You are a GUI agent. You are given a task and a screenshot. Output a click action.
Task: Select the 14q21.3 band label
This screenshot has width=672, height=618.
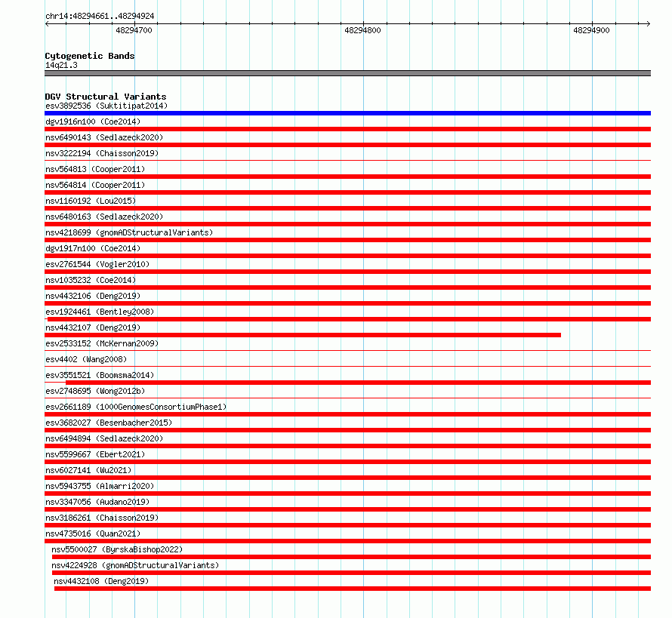pos(61,65)
